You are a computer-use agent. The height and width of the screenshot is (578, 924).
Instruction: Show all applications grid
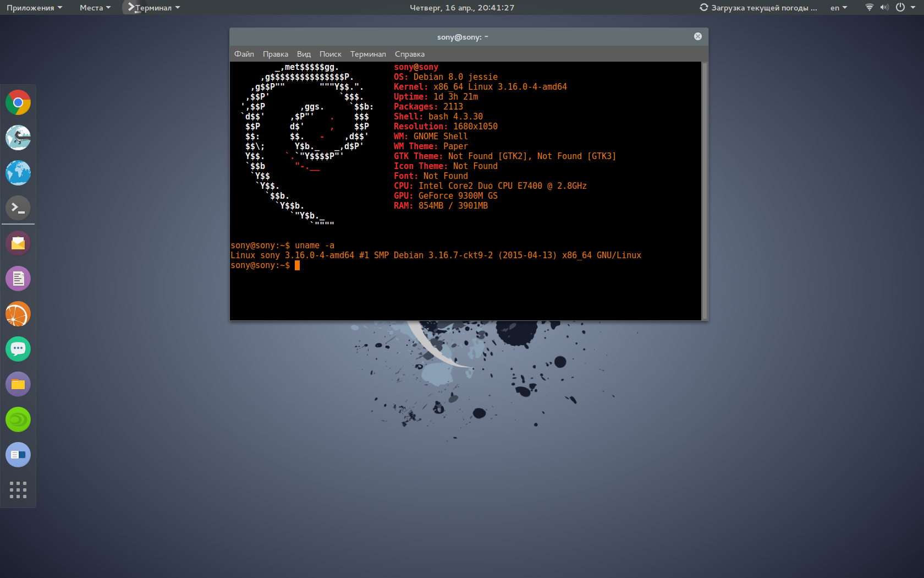click(x=18, y=490)
